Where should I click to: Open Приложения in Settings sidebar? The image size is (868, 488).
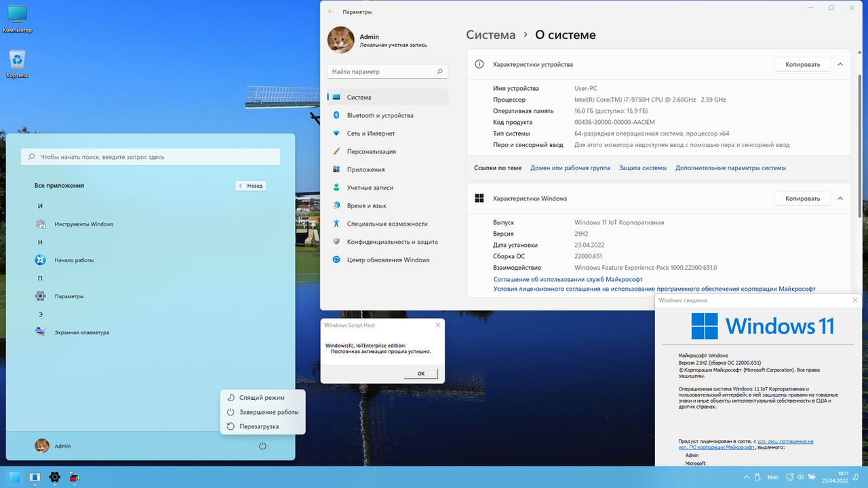click(x=388, y=169)
